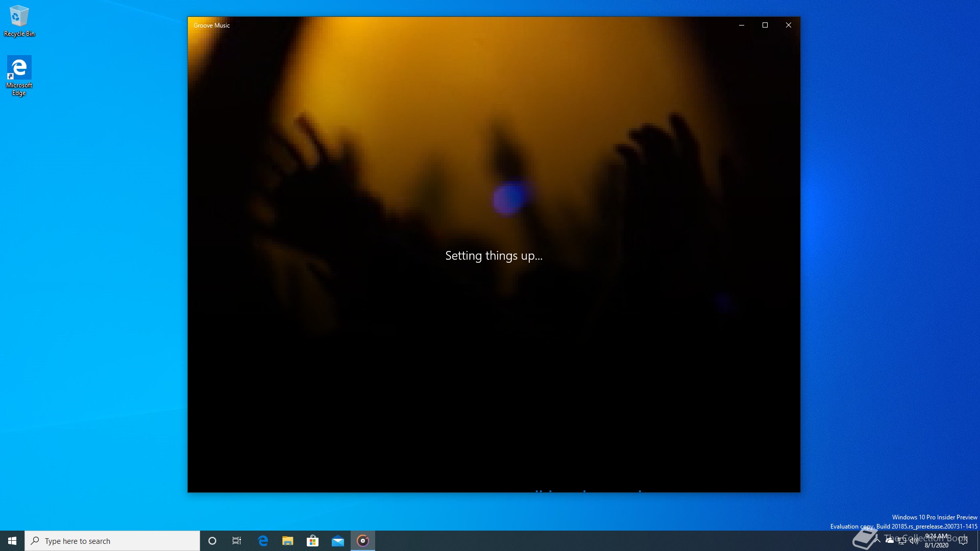Click the Groove Music taskbar icon
Screen dimensions: 980x551
coord(363,541)
